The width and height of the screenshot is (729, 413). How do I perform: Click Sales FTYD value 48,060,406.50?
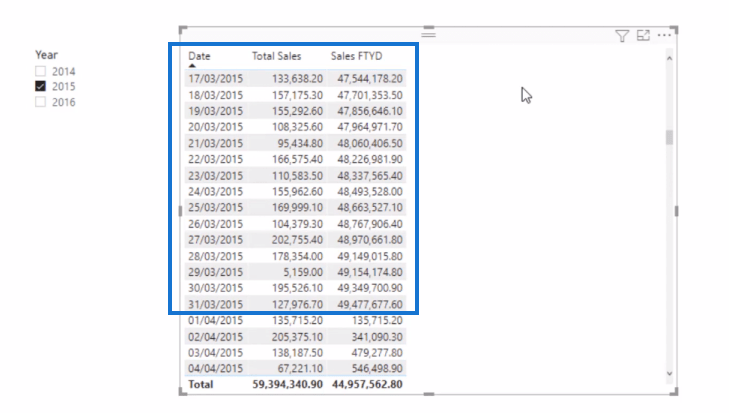(370, 143)
